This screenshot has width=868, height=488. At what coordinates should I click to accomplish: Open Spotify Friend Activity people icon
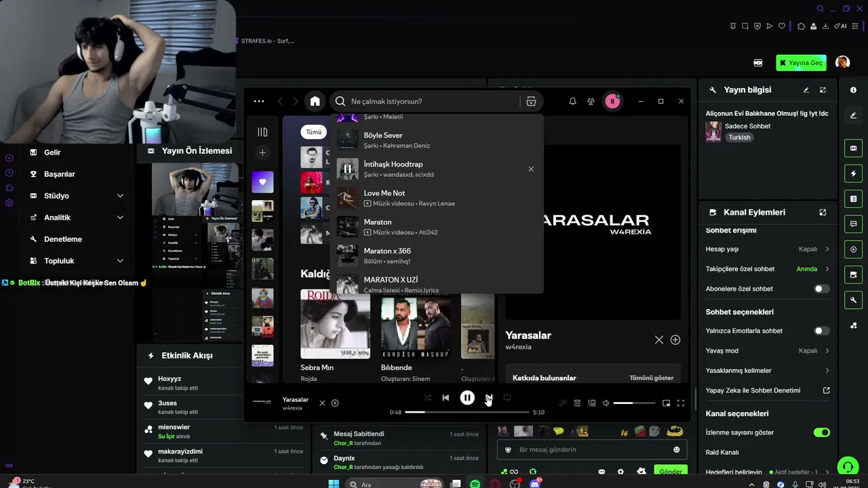pos(591,102)
